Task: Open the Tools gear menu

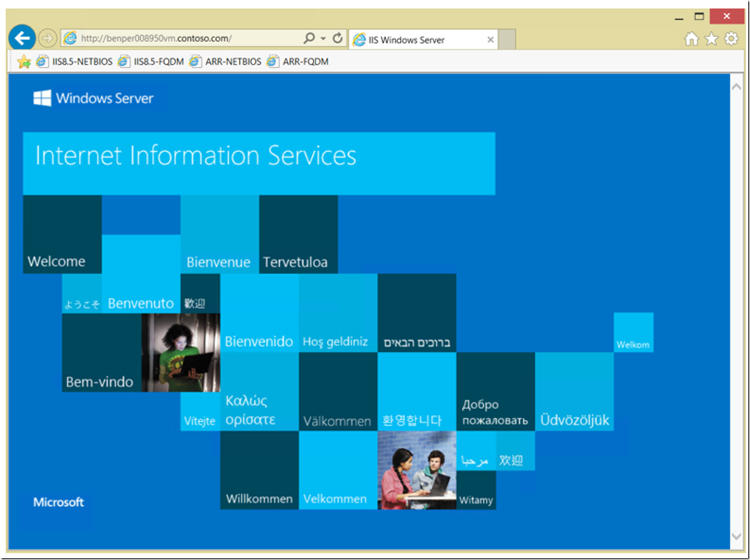Action: [x=732, y=39]
